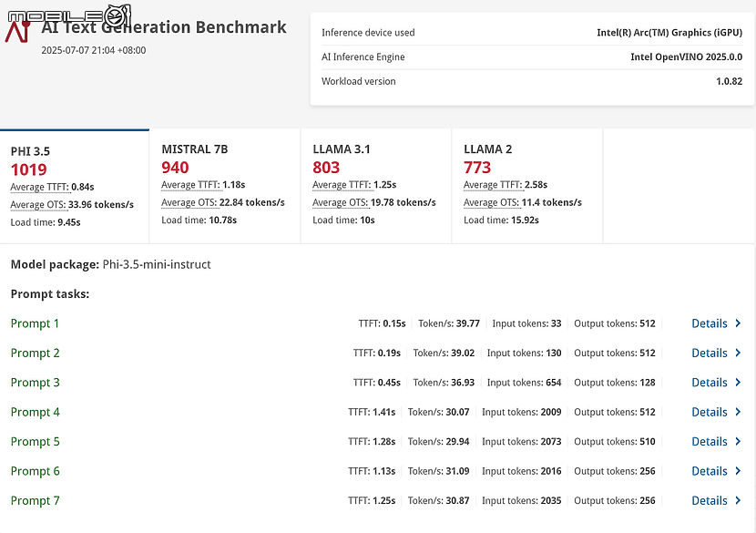This screenshot has width=756, height=533.
Task: Click 'Average OTS' label under PHI 3.5
Action: click(x=38, y=205)
